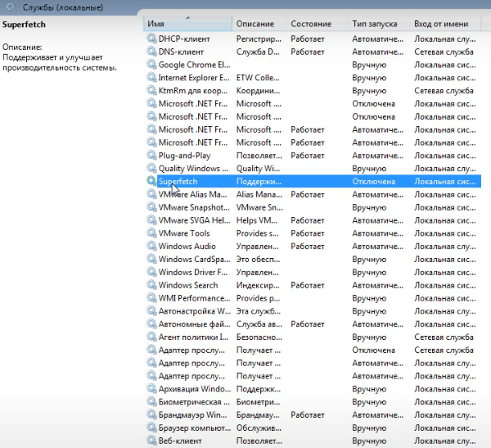This screenshot has height=448, width=491.
Task: Select the Google Chrome El... service name
Action: point(194,65)
